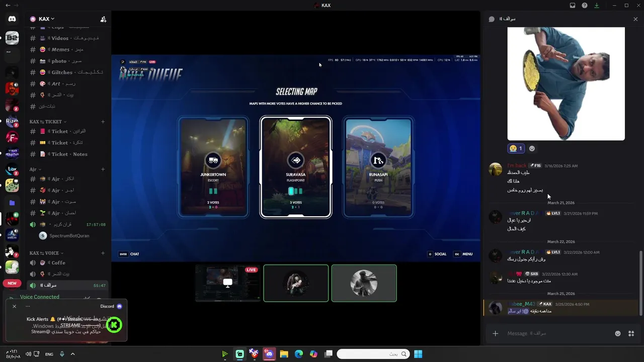Image resolution: width=644 pixels, height=362 pixels.
Task: Open the apps launcher in chat box
Action: pyautogui.click(x=631, y=333)
